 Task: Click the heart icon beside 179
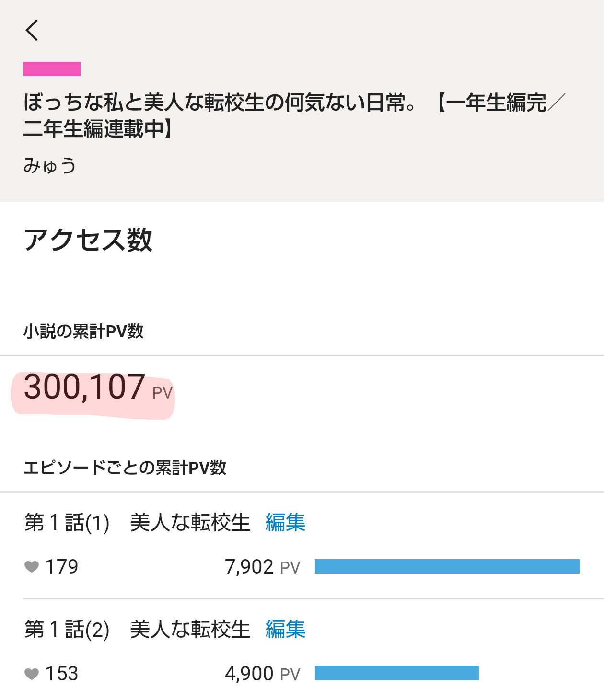point(32,567)
